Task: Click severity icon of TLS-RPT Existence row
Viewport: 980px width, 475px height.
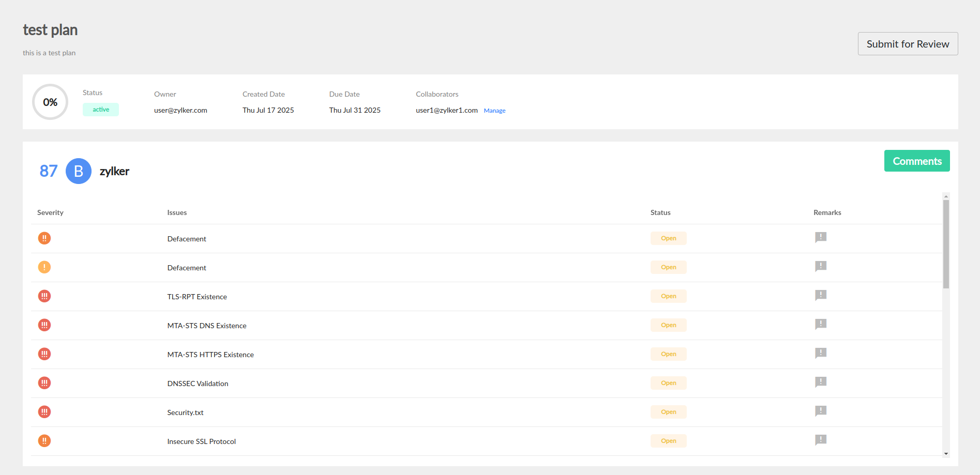Action: (44, 296)
